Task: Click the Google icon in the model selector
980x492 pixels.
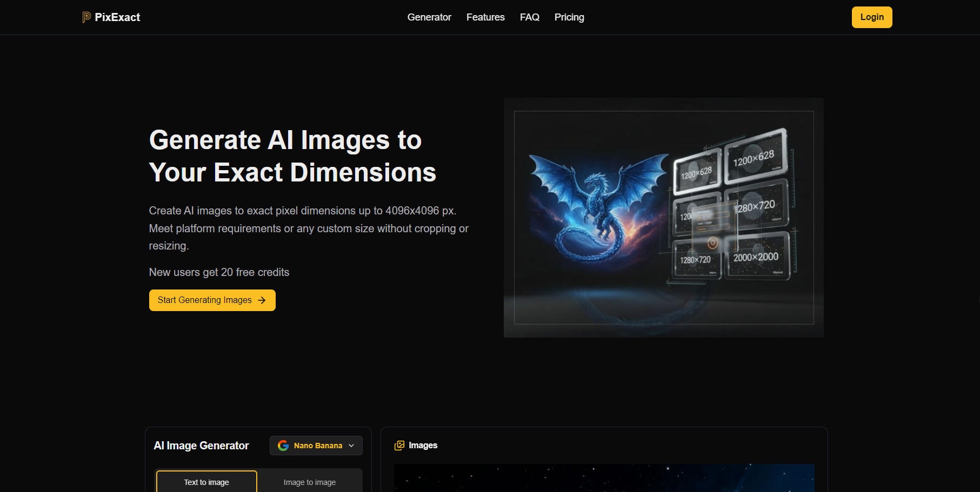Action: [284, 446]
